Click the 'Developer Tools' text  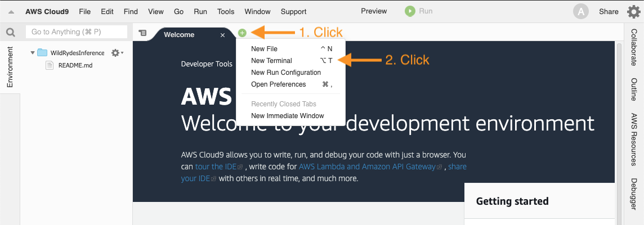[x=207, y=64]
